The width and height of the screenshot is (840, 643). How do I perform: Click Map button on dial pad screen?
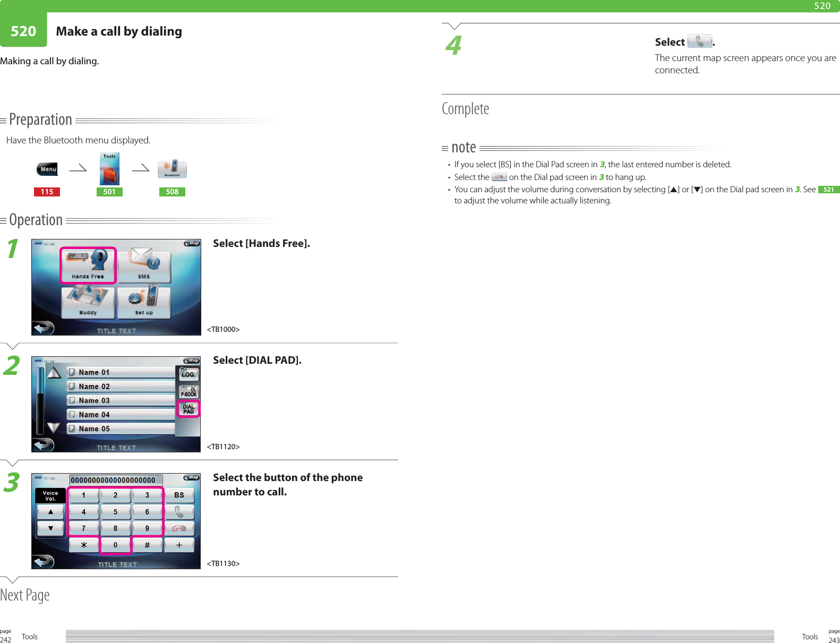point(192,477)
